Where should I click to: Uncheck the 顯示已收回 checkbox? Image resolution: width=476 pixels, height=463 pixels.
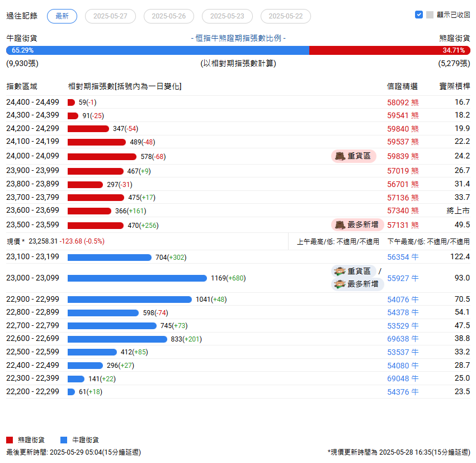pyautogui.click(x=419, y=15)
